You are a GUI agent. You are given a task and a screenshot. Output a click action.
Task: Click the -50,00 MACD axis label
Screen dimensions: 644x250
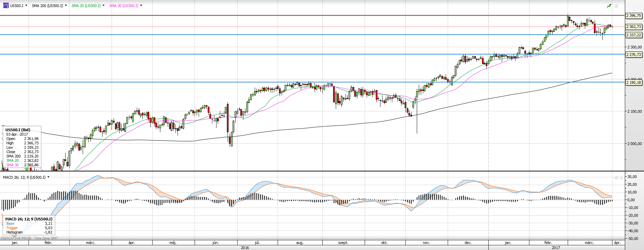(632, 239)
